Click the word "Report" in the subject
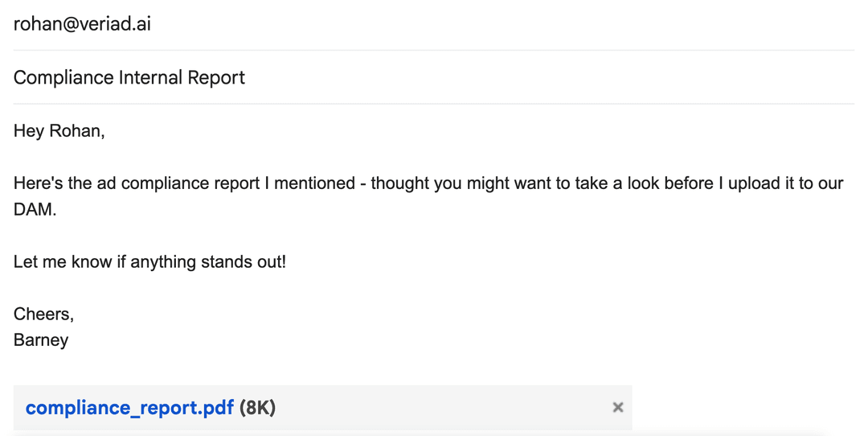868x436 pixels. 216,78
